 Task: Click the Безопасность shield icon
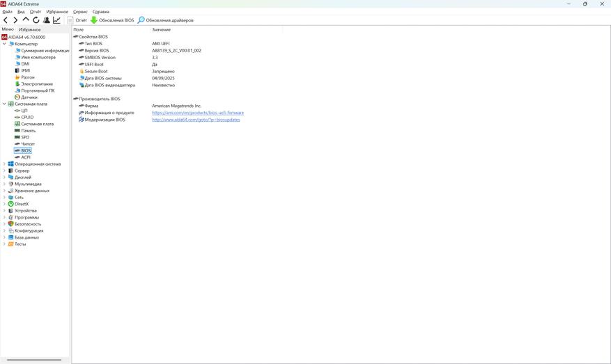[11, 224]
